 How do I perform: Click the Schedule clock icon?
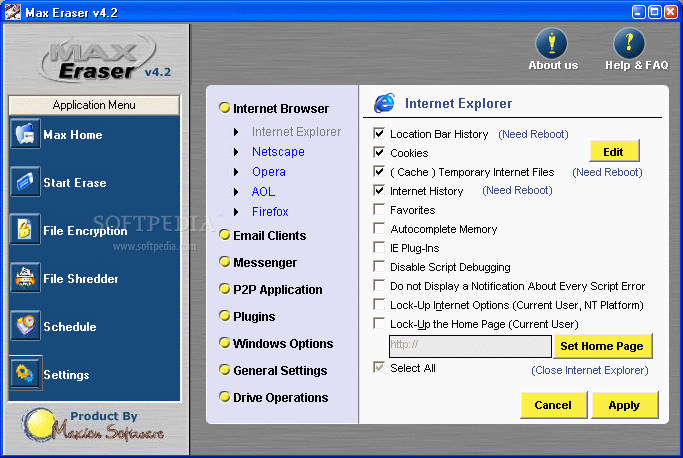pyautogui.click(x=25, y=326)
